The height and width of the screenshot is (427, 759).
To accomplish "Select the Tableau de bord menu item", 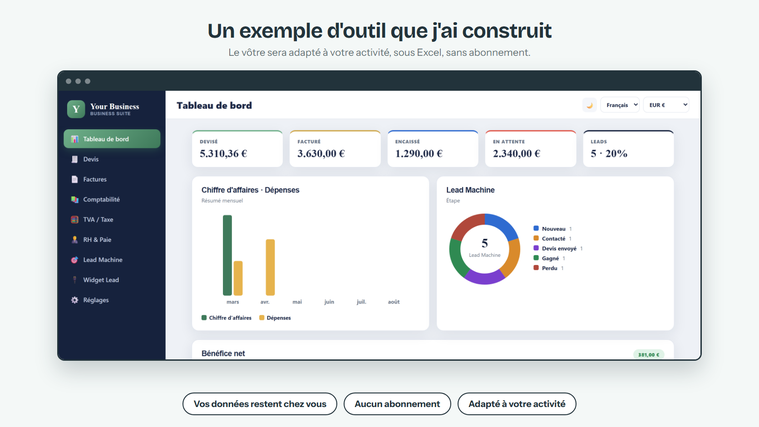I will 112,139.
